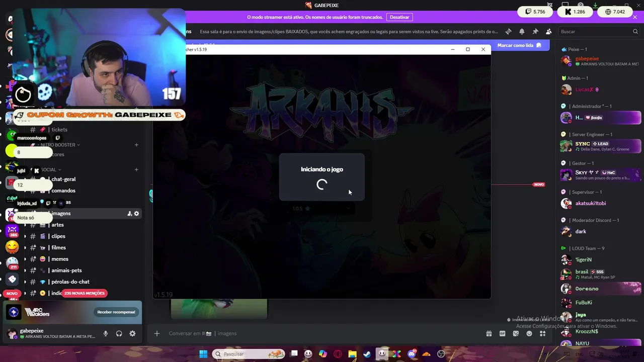
Task: Open LucasX member in Admin group
Action: 600,89
